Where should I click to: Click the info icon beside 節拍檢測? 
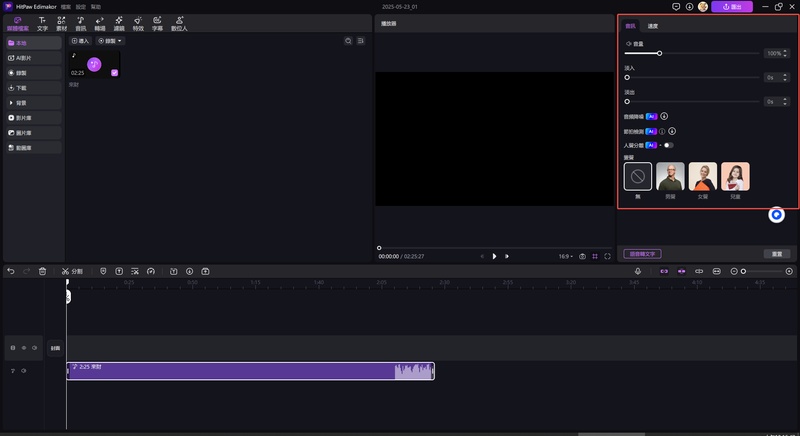coord(662,131)
